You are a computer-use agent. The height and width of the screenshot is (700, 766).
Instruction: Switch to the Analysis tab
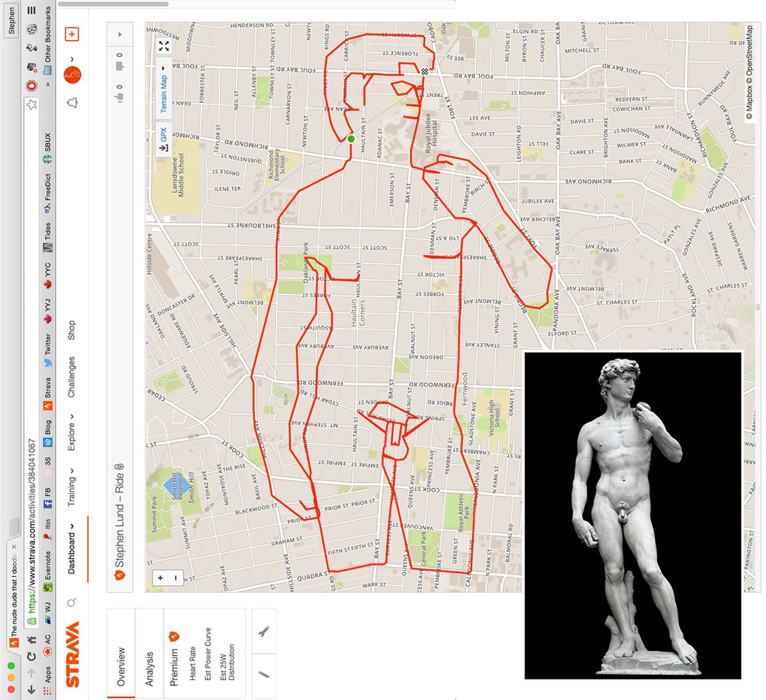pos(150,668)
